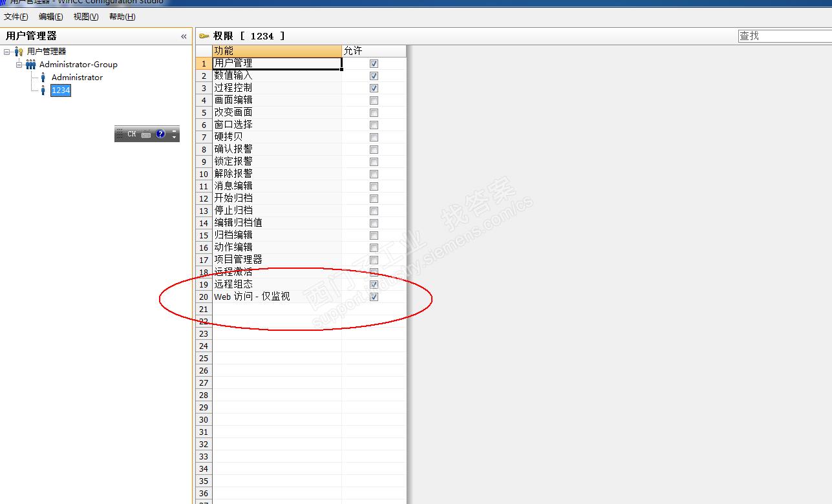Uncheck the 用户管理 permission checkbox

374,63
